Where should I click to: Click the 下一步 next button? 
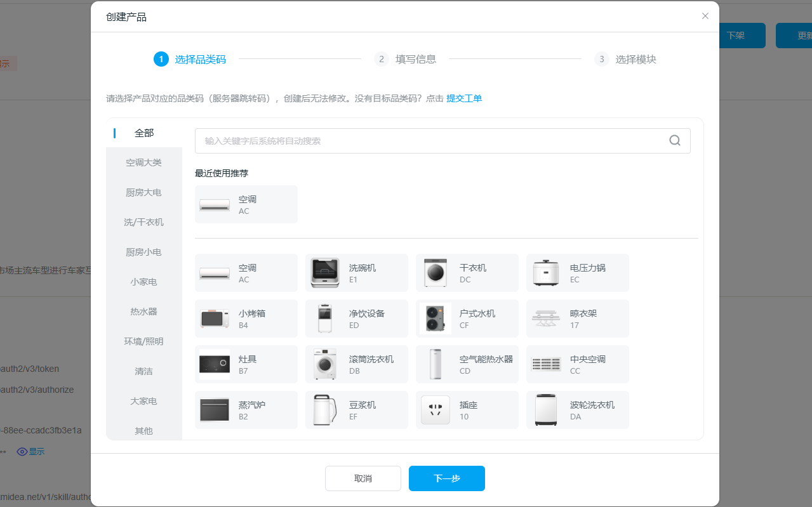pos(446,478)
